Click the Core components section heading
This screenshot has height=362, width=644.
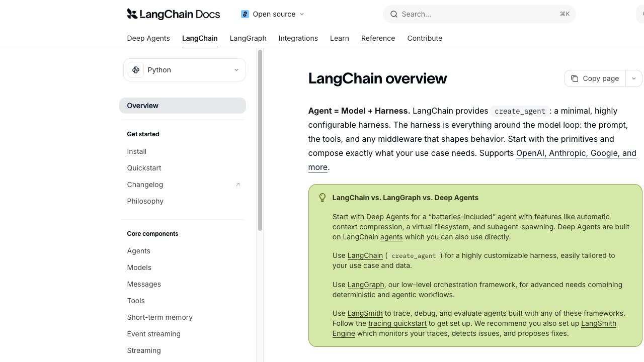152,234
